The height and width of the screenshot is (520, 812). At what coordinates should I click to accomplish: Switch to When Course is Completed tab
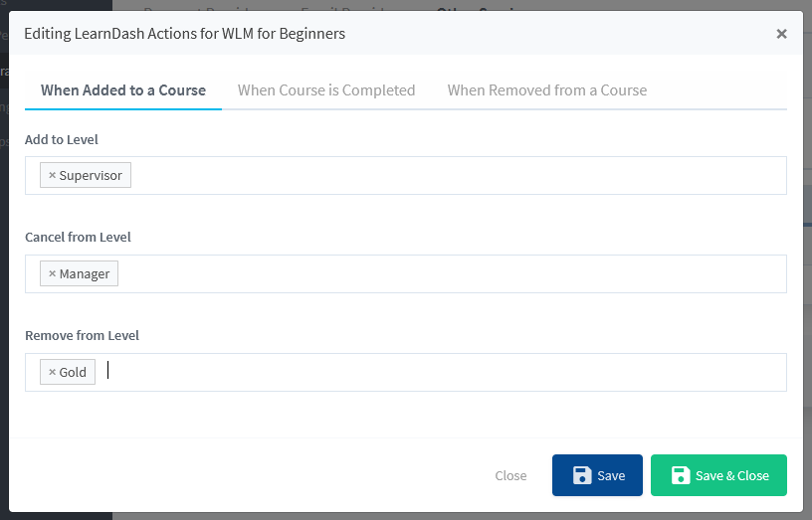pos(326,90)
